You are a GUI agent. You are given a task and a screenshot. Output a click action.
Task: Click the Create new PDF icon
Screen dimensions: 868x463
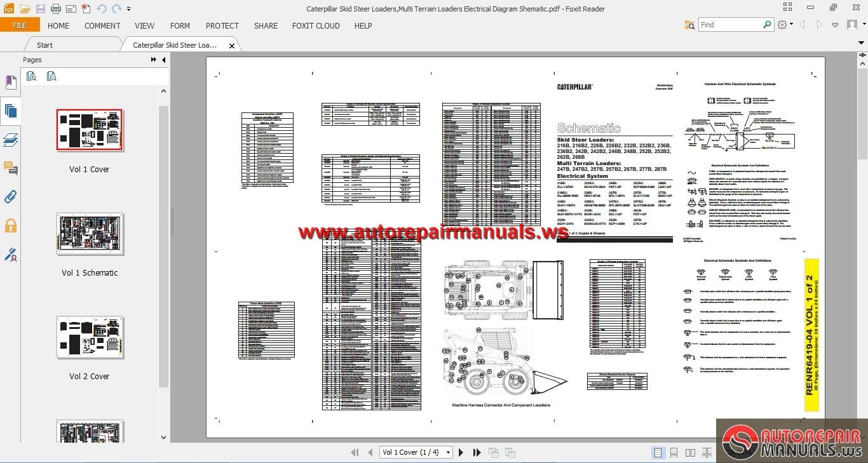coord(86,9)
